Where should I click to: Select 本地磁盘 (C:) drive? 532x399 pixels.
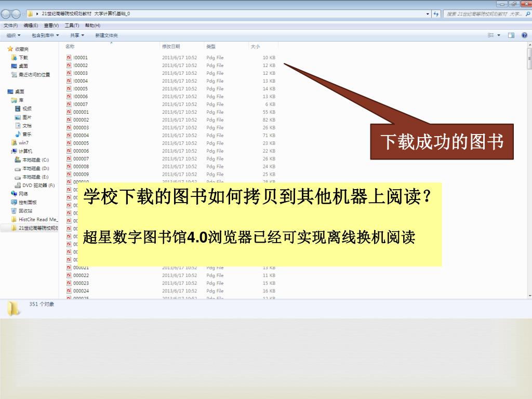(32, 160)
